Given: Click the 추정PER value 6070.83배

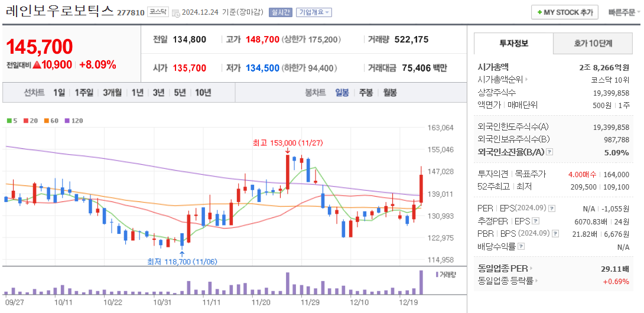Looking at the screenshot, I should [591, 221].
